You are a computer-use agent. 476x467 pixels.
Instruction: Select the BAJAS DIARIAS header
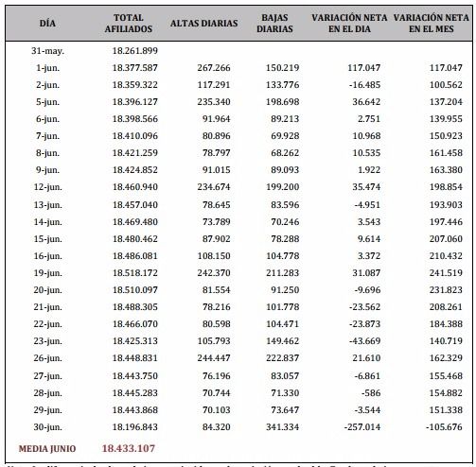pyautogui.click(x=274, y=24)
